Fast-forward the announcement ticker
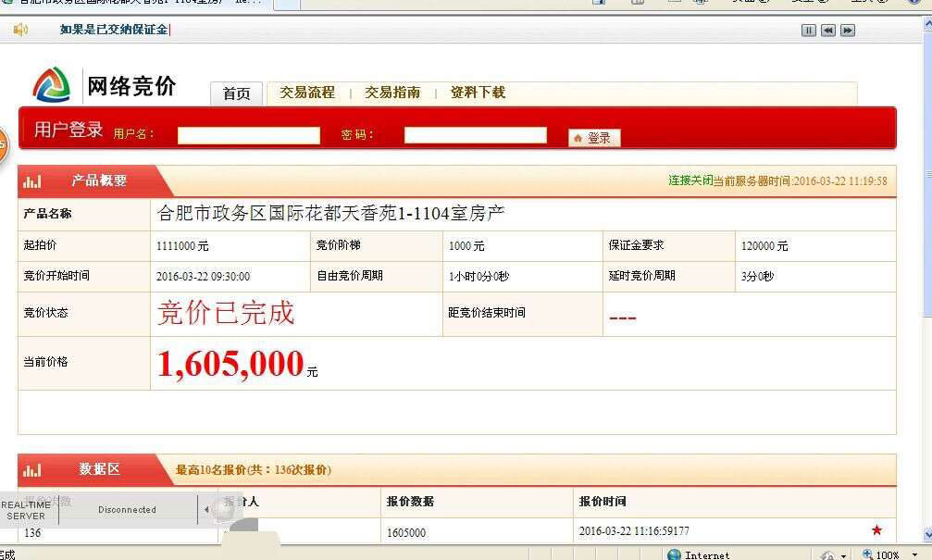This screenshot has height=560, width=932. pyautogui.click(x=848, y=30)
